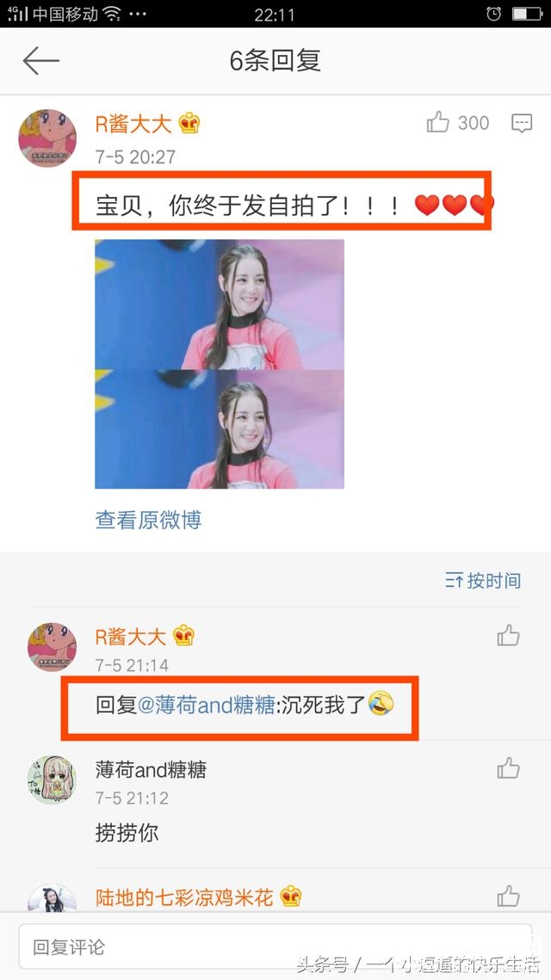
Task: Tap 陆地的七彩凉鸡米花's avatar
Action: click(x=52, y=897)
